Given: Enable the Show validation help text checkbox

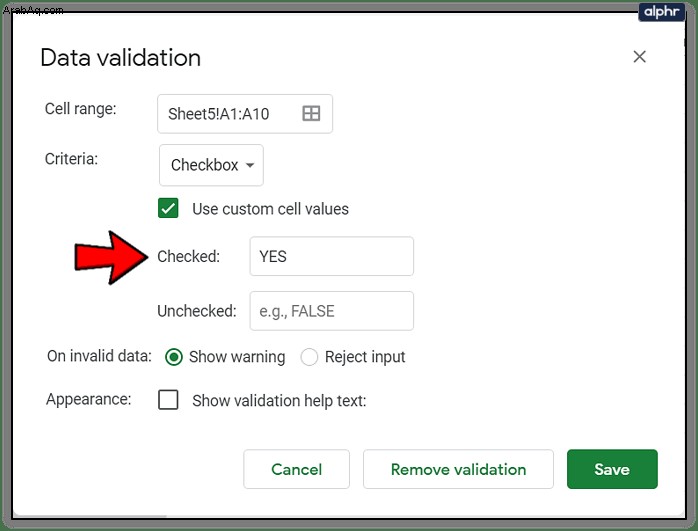Looking at the screenshot, I should (x=168, y=400).
